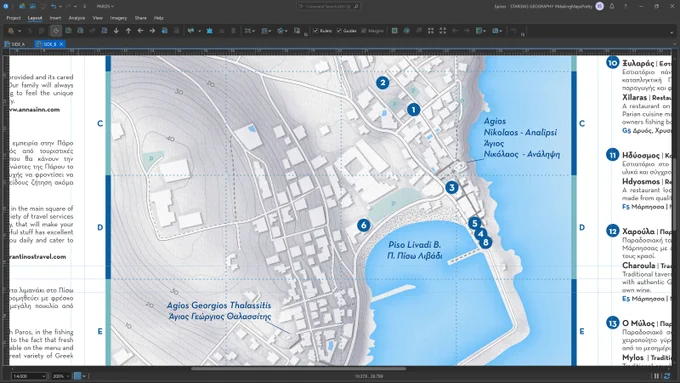Click the undo arrow icon

(53, 7)
